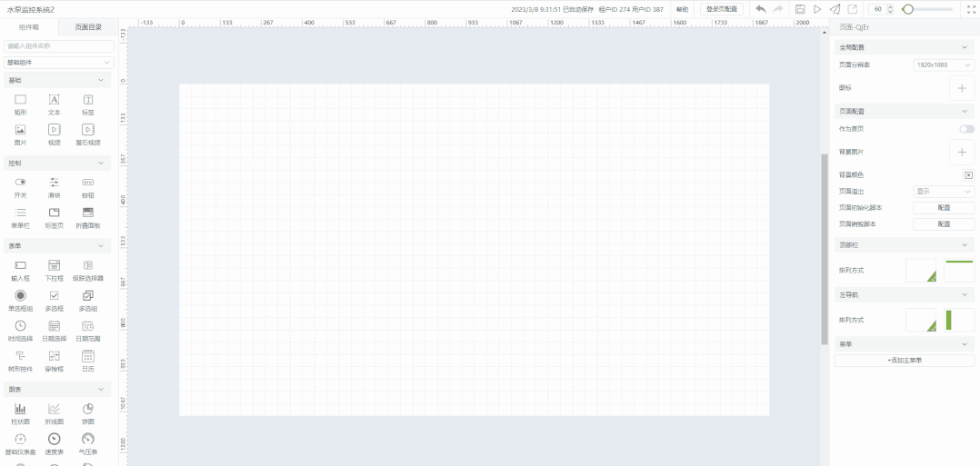Screen dimensions: 980x466
Task: Click the undo arrow icon
Action: coord(761,9)
